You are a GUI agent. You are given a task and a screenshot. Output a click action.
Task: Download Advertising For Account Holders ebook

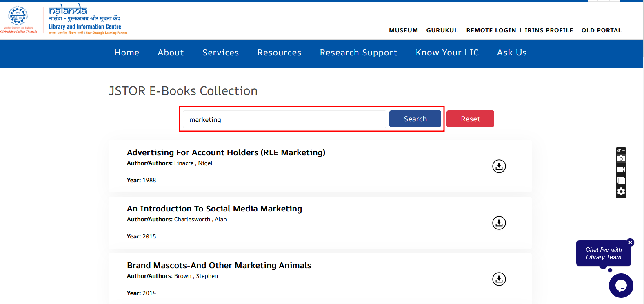(x=499, y=166)
